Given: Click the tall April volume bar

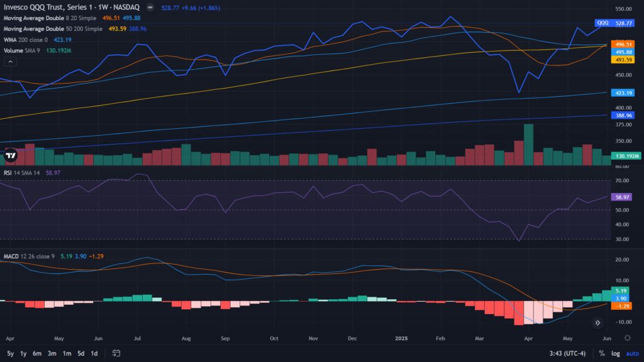Looking at the screenshot, I should [x=528, y=145].
